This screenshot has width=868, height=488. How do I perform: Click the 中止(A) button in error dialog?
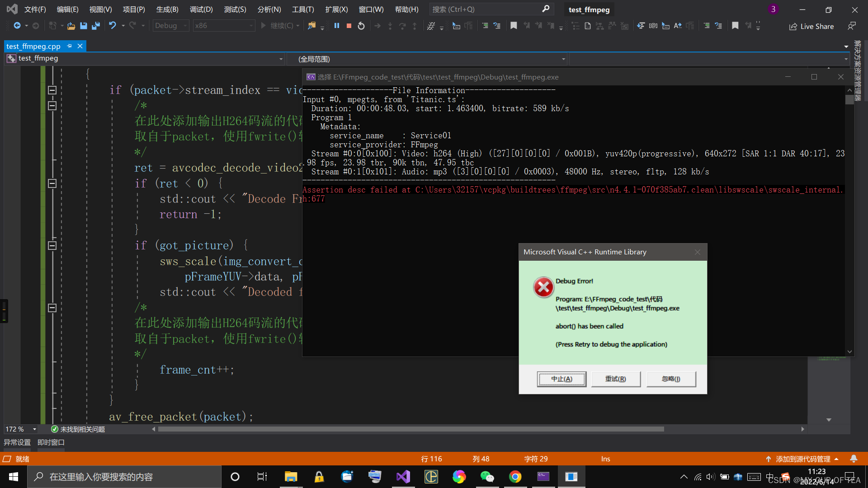561,379
